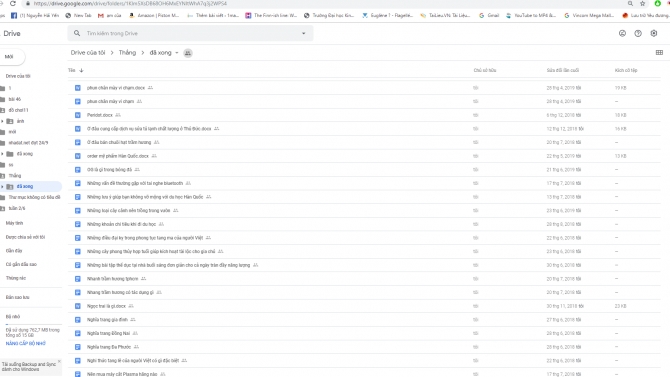Bookmark page with the star icon

pos(642,3)
